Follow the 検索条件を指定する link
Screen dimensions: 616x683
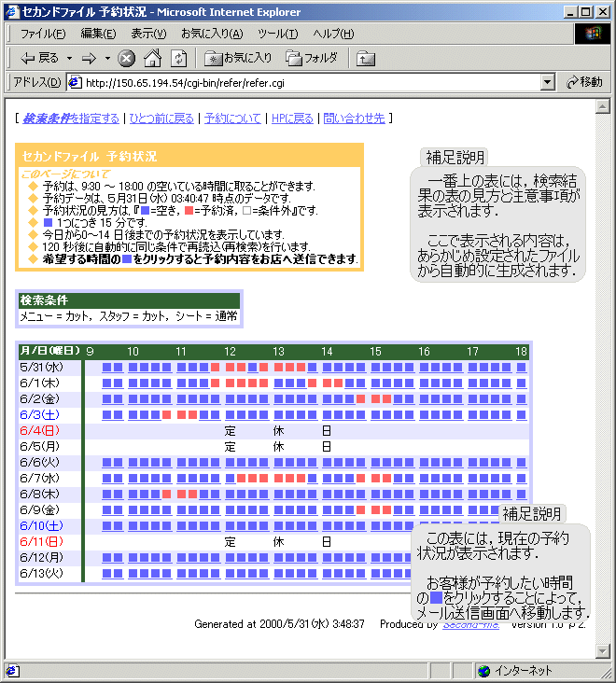point(71,118)
